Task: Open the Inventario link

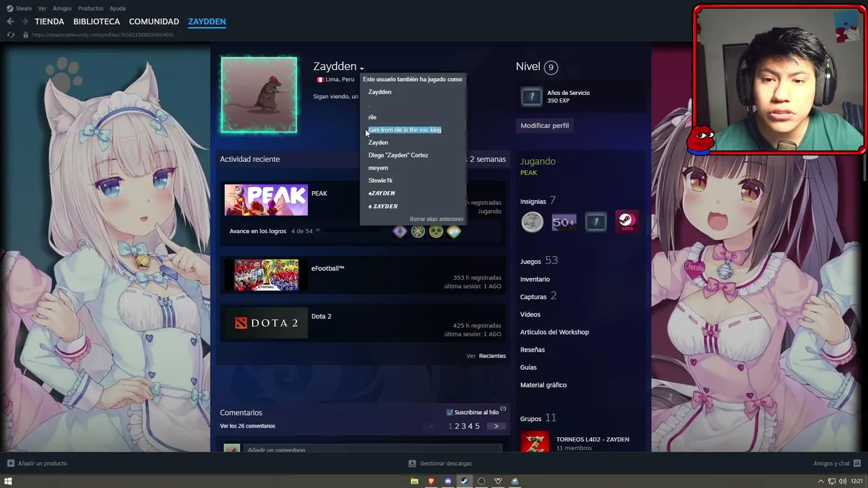Action: pyautogui.click(x=535, y=279)
